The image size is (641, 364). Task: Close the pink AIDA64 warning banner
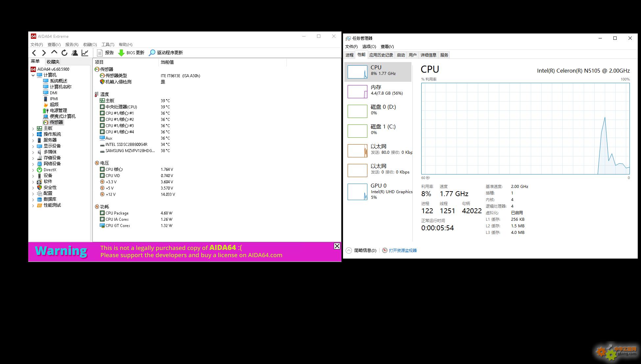coord(337,246)
